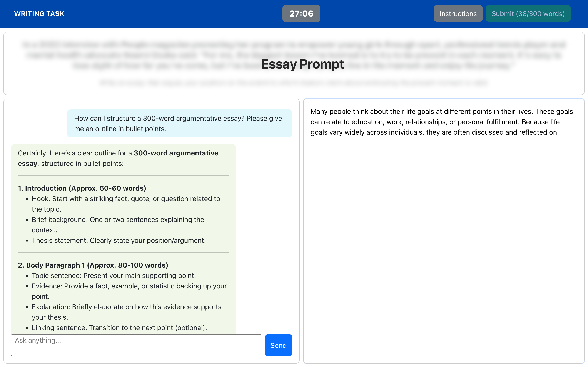Click the Hook bullet in the outline
588x367 pixels.
(x=126, y=198)
